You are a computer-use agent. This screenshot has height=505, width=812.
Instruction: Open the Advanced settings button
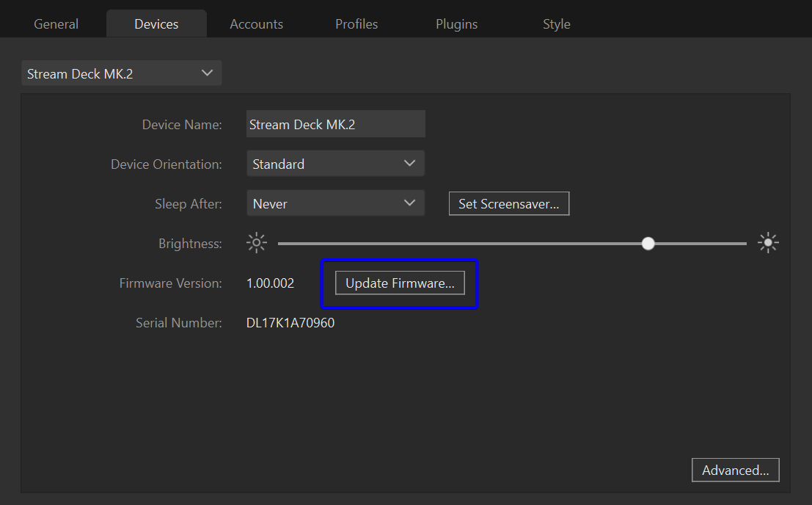(736, 470)
